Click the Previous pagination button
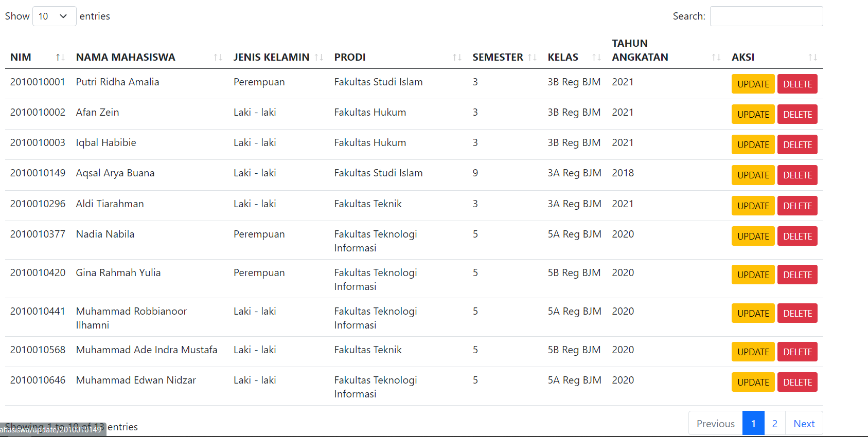The image size is (868, 437). pyautogui.click(x=715, y=423)
